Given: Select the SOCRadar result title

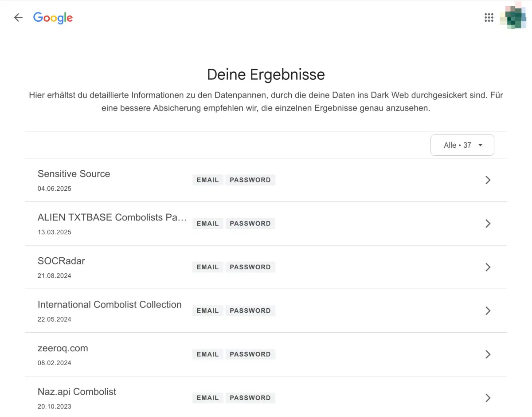Looking at the screenshot, I should pos(61,261).
